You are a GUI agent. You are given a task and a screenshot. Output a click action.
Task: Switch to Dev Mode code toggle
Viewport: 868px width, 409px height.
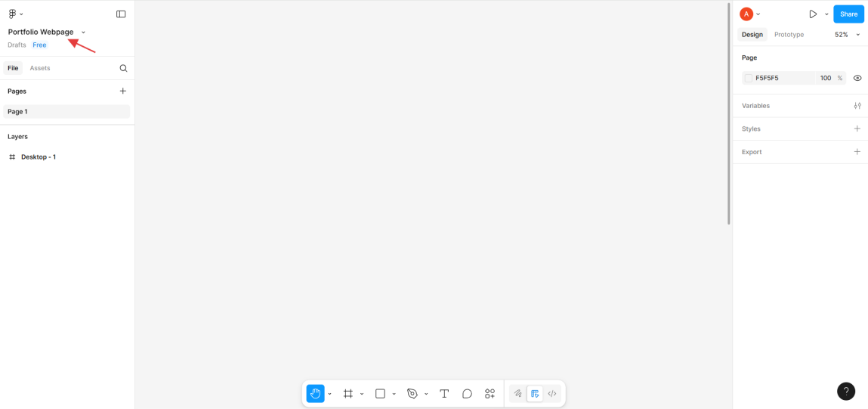[552, 394]
